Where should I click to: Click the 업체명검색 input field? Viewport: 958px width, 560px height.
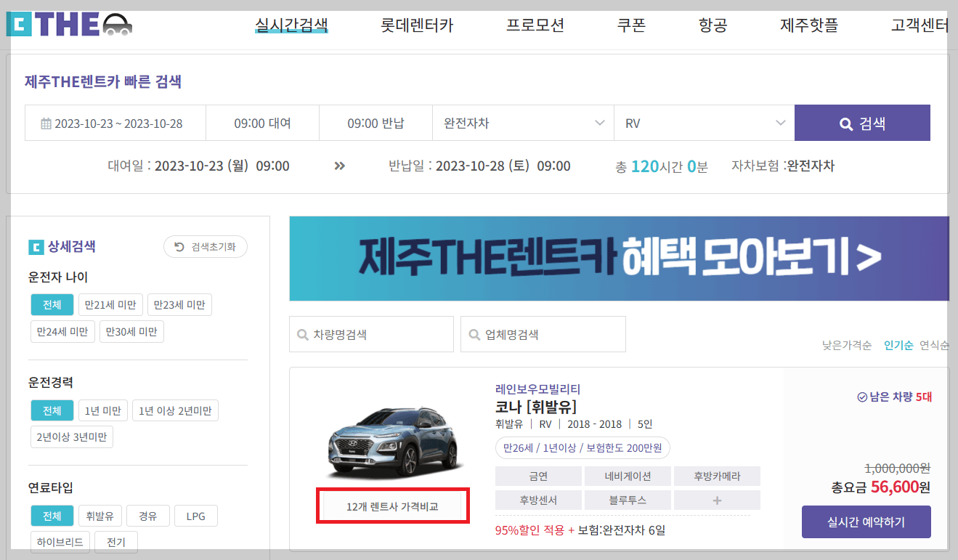pyautogui.click(x=543, y=334)
